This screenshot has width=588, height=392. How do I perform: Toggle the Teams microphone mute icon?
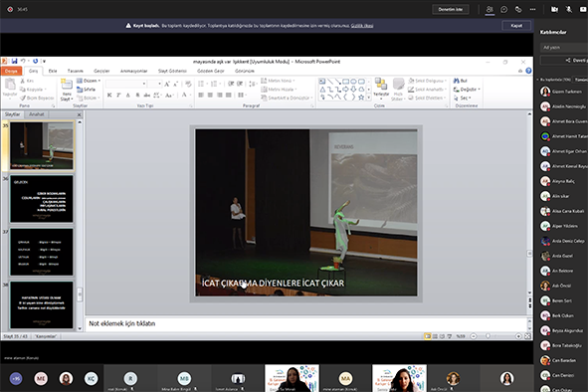[x=569, y=9]
